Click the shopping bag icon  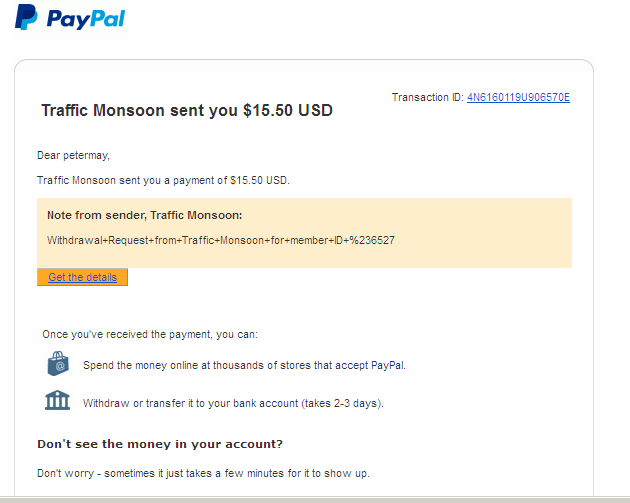(58, 364)
